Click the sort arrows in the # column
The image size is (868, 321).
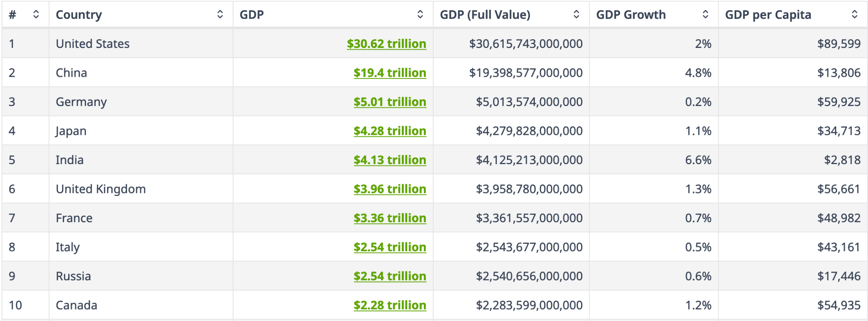(x=36, y=14)
